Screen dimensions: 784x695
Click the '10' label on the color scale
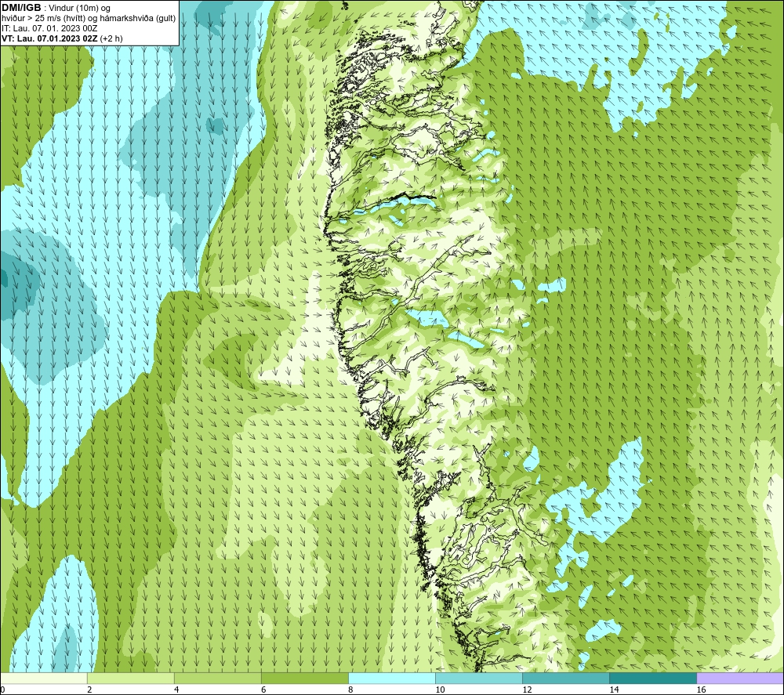[x=440, y=690]
